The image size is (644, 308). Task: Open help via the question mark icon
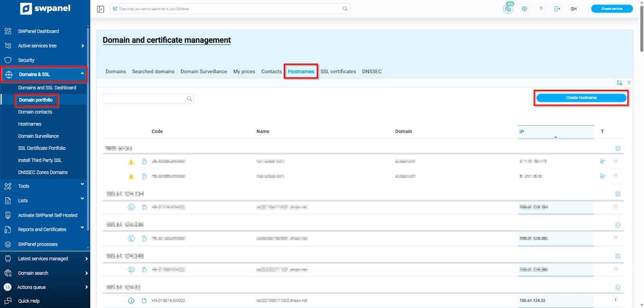[x=541, y=9]
